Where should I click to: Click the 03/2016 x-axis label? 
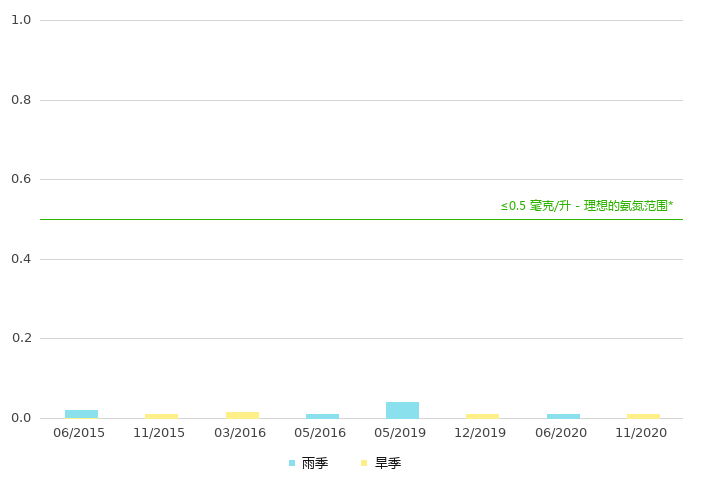[x=240, y=433]
